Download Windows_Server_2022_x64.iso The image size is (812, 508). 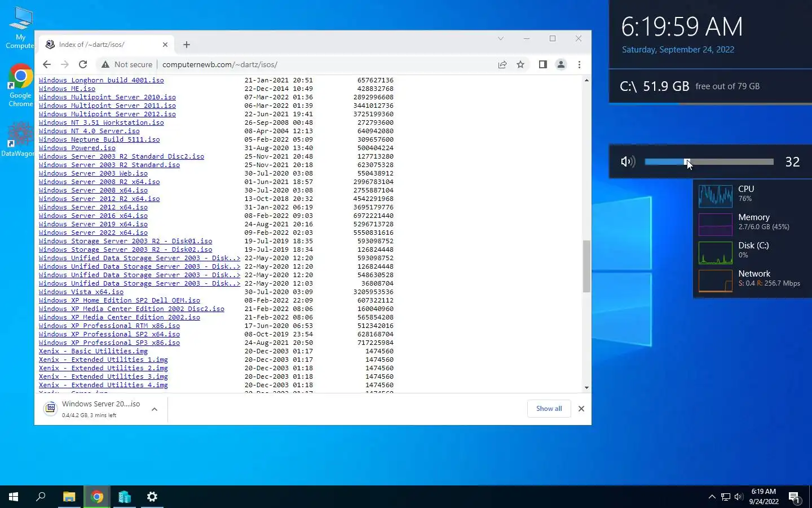pyautogui.click(x=93, y=233)
